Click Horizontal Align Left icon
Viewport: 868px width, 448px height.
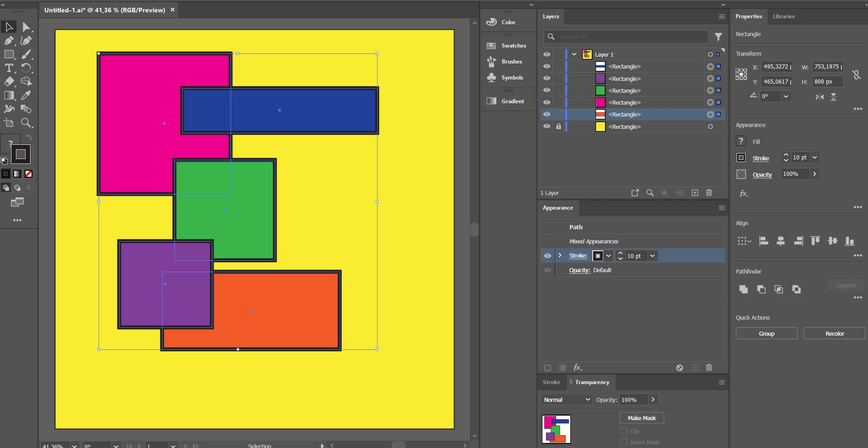point(763,241)
